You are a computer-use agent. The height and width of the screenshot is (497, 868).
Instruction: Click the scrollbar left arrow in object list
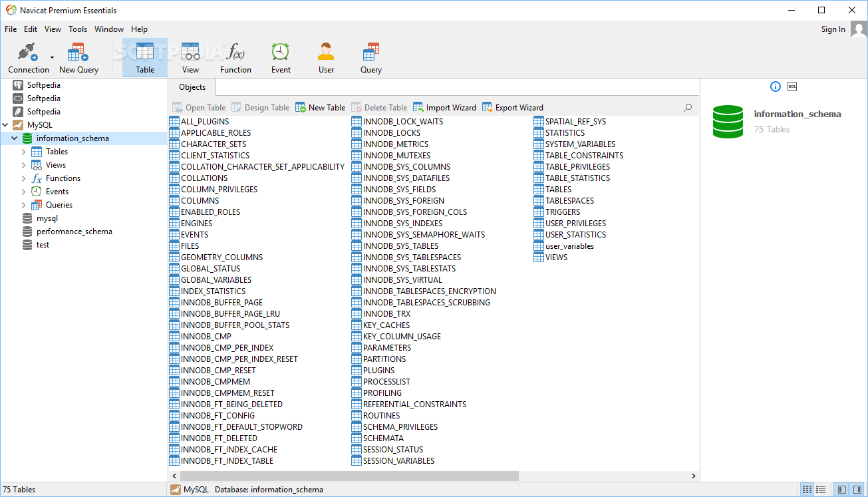coord(174,476)
